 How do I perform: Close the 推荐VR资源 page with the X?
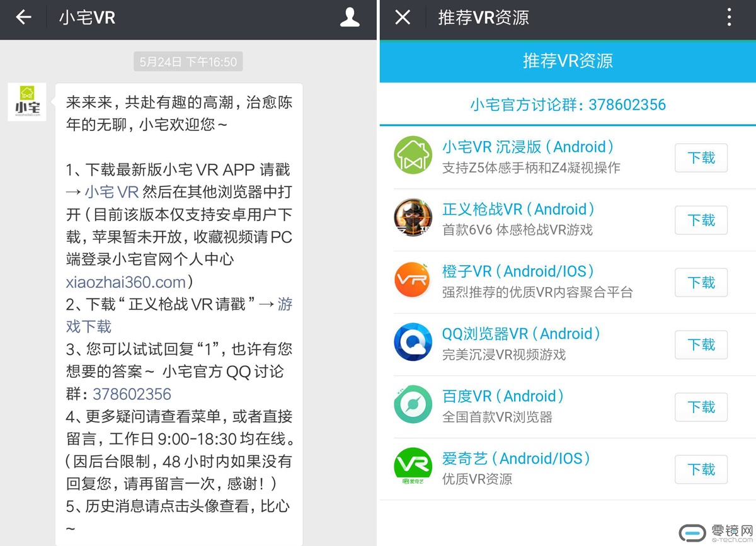pos(403,18)
